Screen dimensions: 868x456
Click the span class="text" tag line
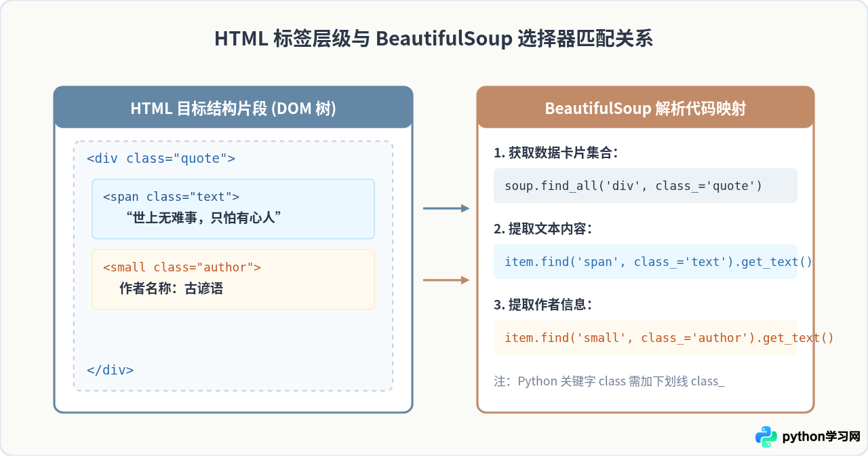(172, 197)
